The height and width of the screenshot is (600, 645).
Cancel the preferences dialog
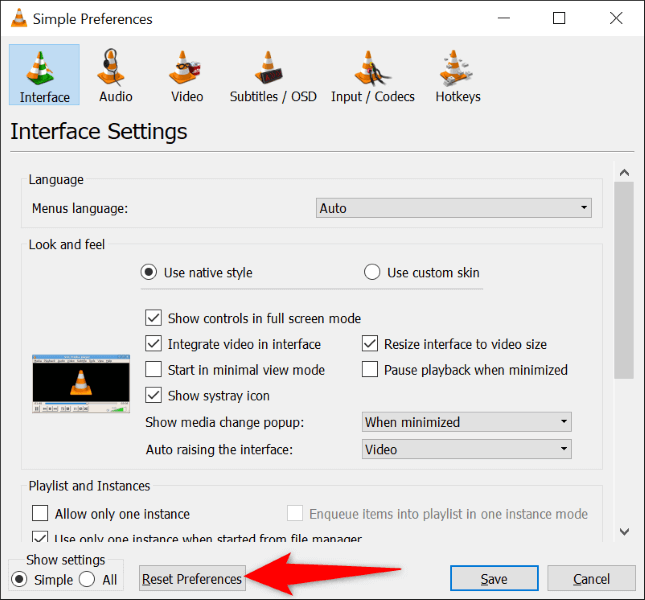click(591, 579)
